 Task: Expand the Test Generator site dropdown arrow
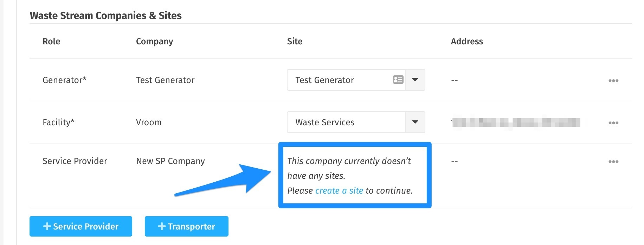point(415,80)
